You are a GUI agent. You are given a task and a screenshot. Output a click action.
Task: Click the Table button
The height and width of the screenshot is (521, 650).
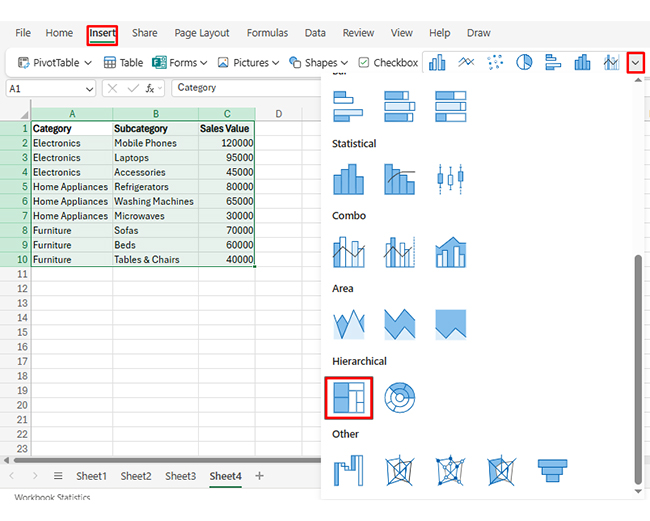click(x=123, y=63)
